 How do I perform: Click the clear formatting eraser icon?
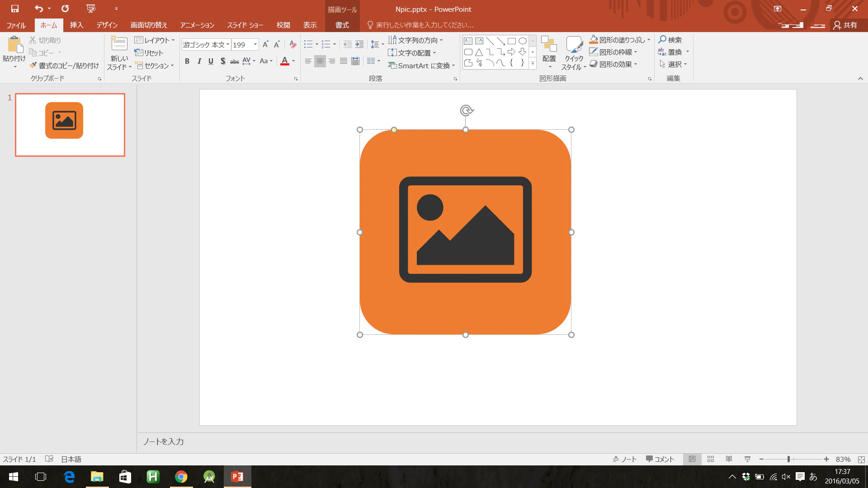tap(293, 44)
